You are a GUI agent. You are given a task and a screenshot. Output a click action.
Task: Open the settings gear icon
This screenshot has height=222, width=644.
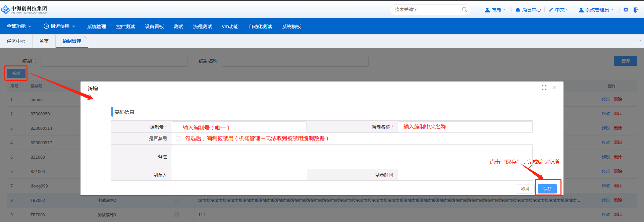(x=626, y=10)
